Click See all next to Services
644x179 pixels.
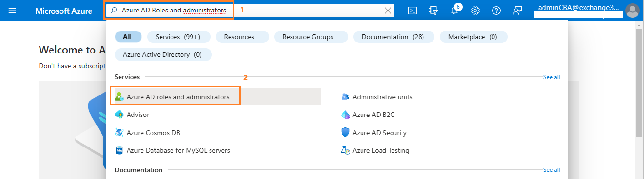click(552, 77)
